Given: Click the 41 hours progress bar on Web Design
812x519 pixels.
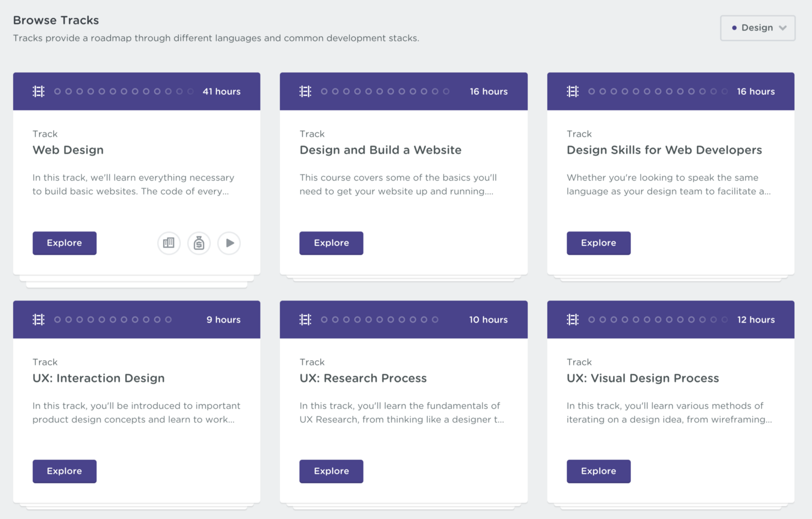Looking at the screenshot, I should (222, 91).
